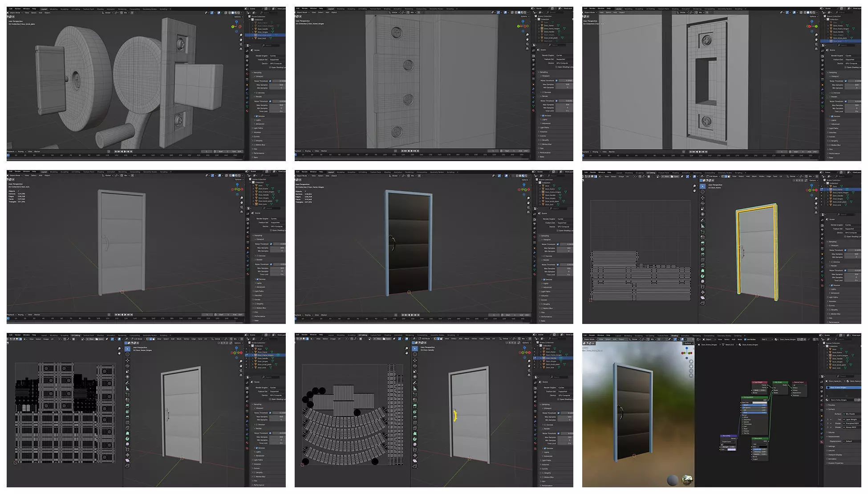This screenshot has width=868, height=494.
Task: Enable Simplify checkbox in knob close-up screenshot
Action: (x=255, y=141)
